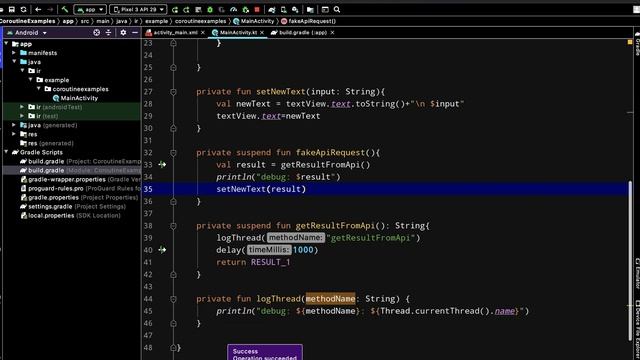Click the Sync Project with Gradle Files icon
Screen dimensions: 640x360
(272, 9)
